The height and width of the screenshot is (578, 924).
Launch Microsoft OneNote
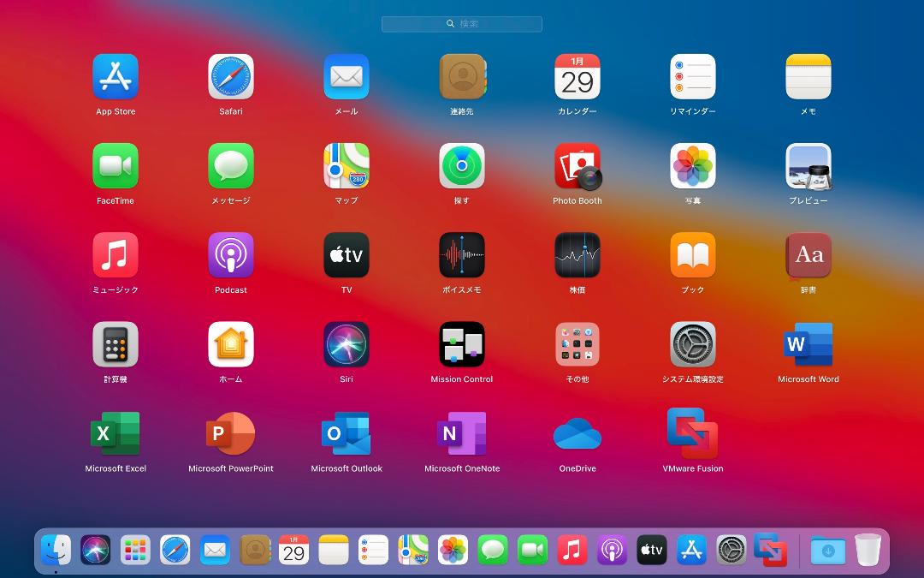(462, 433)
